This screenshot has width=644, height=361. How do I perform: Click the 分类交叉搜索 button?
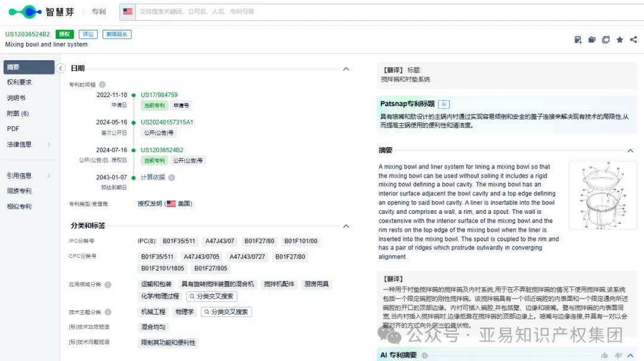(x=212, y=295)
